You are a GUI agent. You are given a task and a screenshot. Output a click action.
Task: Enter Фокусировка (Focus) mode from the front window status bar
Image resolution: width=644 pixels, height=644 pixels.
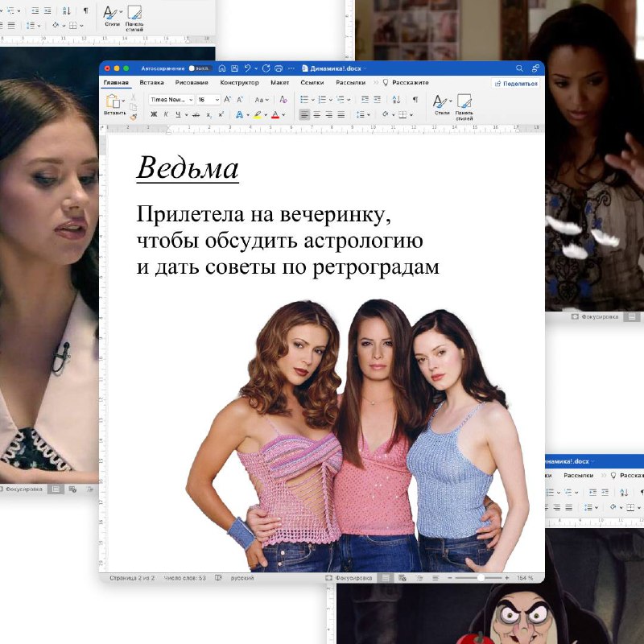coord(349,578)
